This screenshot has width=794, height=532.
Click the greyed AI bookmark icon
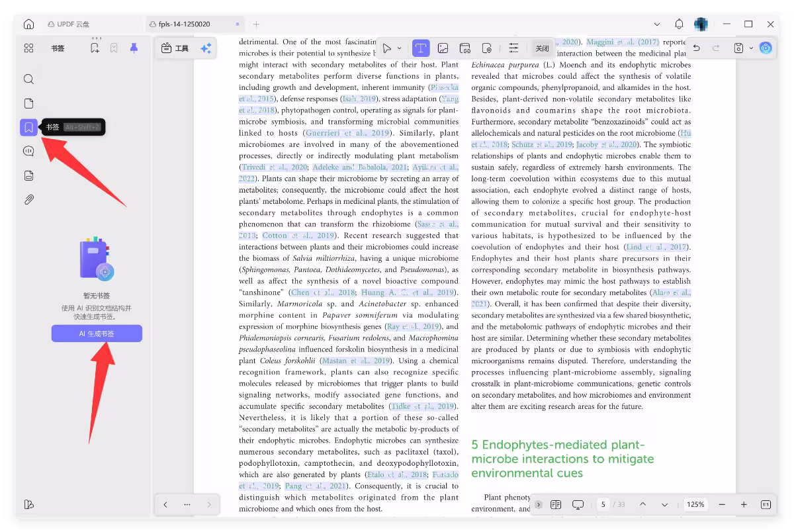[114, 48]
